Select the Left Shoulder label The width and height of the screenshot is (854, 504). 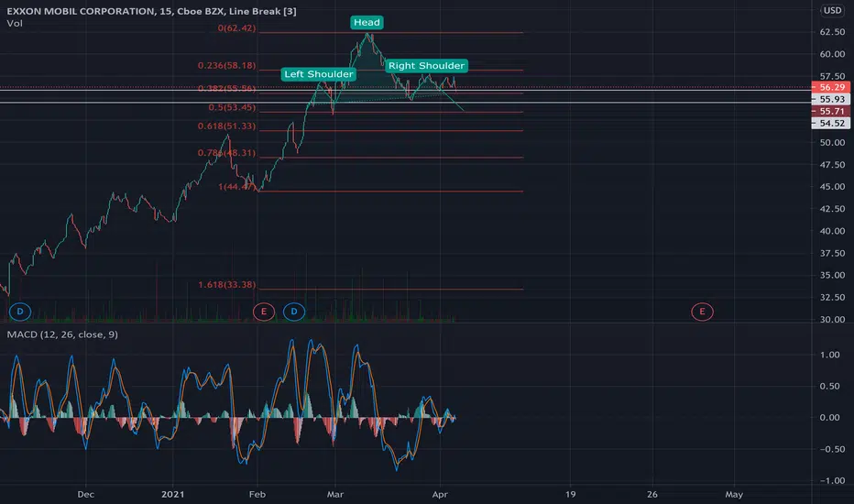click(x=319, y=74)
